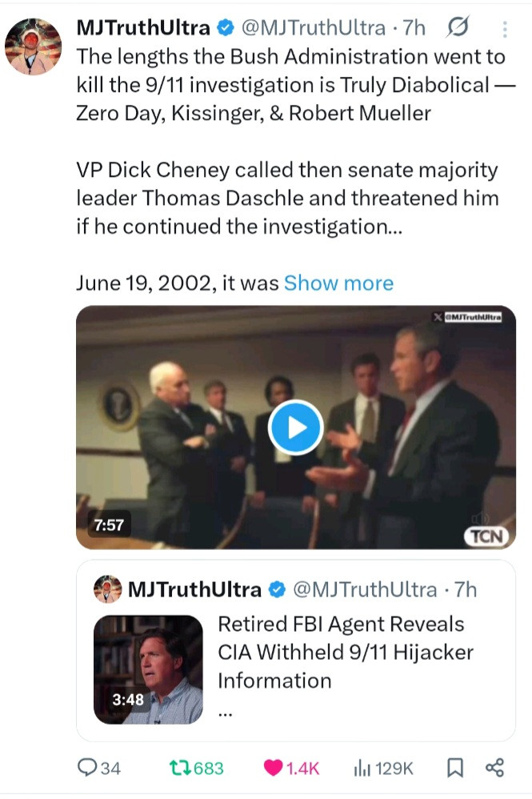Open the three-dot more options menu
The image size is (532, 799).
click(505, 30)
